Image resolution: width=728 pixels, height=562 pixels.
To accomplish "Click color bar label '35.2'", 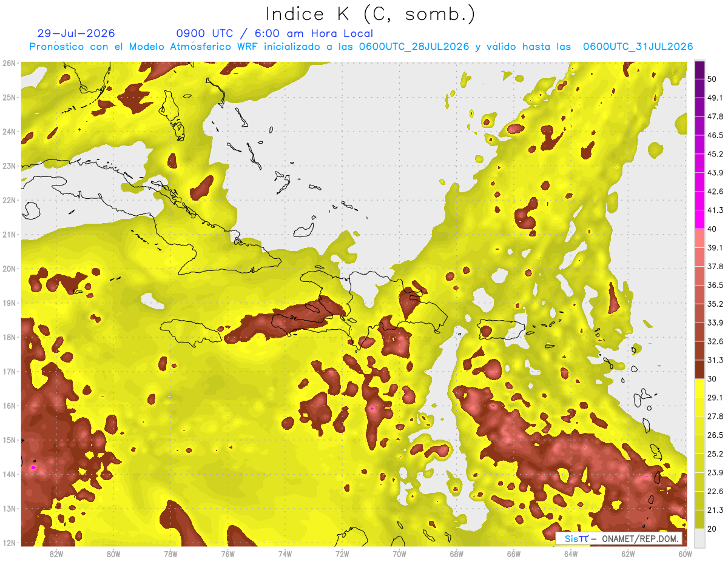I will point(715,304).
